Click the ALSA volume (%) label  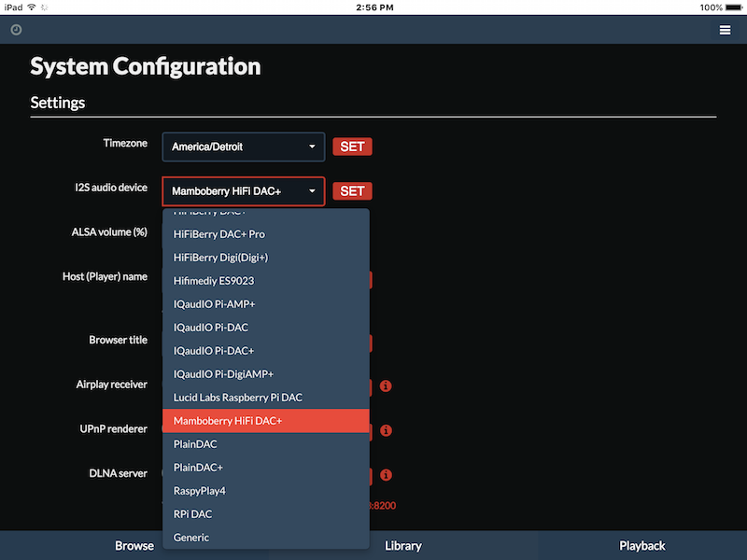click(109, 232)
